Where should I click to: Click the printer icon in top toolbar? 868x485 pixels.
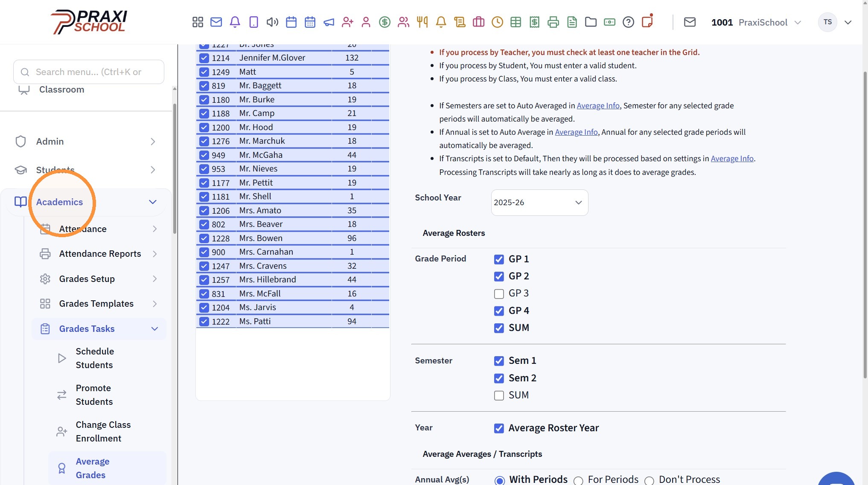coord(553,22)
